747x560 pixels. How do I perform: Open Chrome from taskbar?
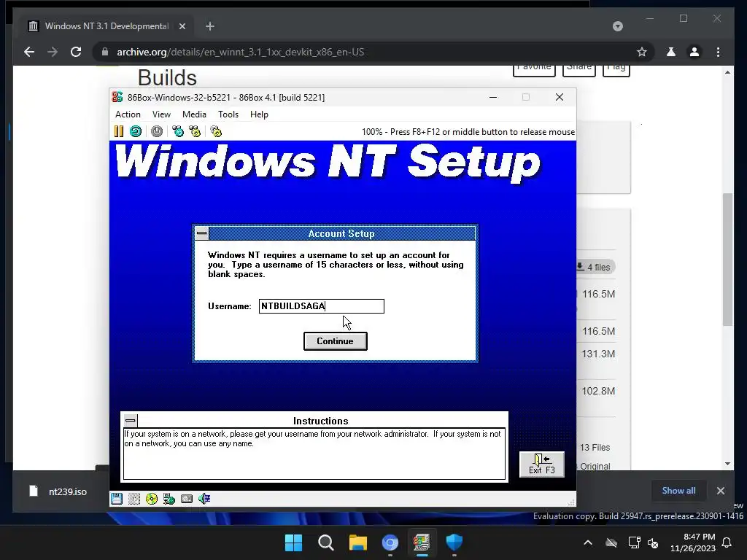(x=390, y=542)
